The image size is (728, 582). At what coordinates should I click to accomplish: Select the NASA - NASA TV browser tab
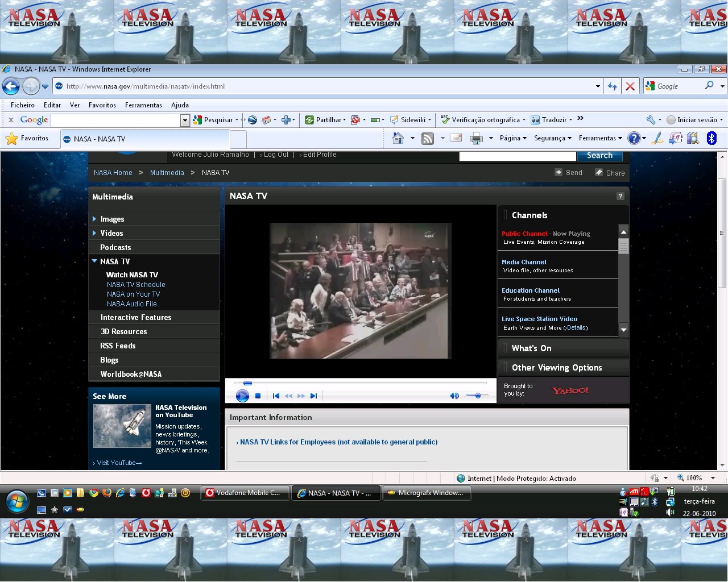145,139
